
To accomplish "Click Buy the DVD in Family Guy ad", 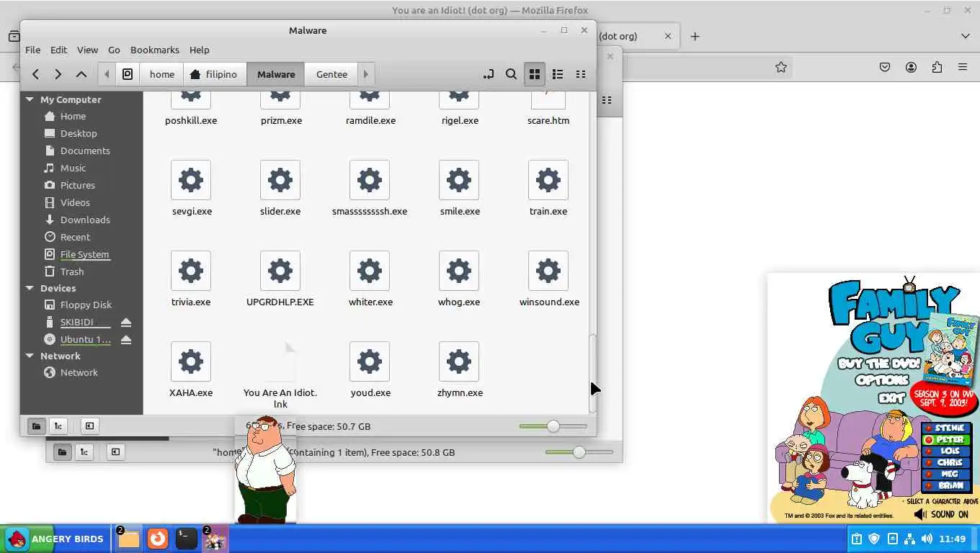I will 878,364.
